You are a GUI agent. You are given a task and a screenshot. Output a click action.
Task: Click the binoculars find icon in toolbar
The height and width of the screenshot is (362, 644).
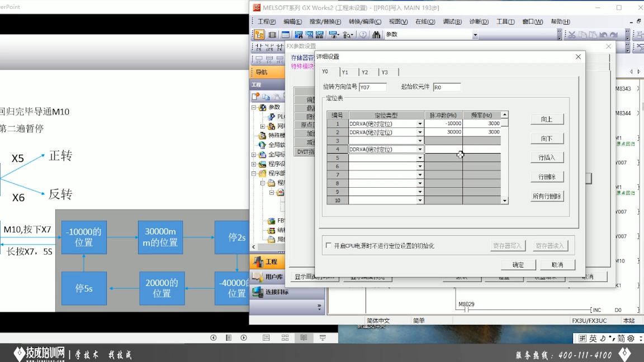click(376, 35)
